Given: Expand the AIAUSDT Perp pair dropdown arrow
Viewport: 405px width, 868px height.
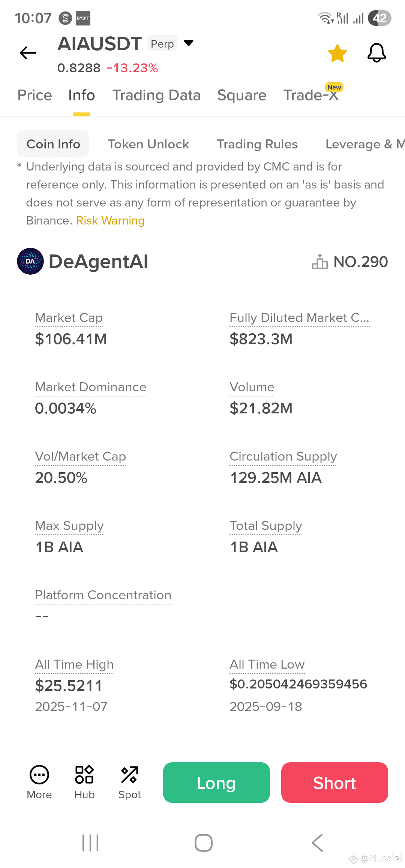Looking at the screenshot, I should pos(189,43).
